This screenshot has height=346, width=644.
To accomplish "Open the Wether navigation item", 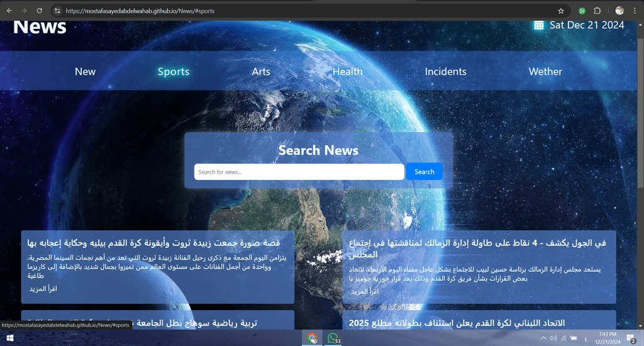I will [x=545, y=72].
